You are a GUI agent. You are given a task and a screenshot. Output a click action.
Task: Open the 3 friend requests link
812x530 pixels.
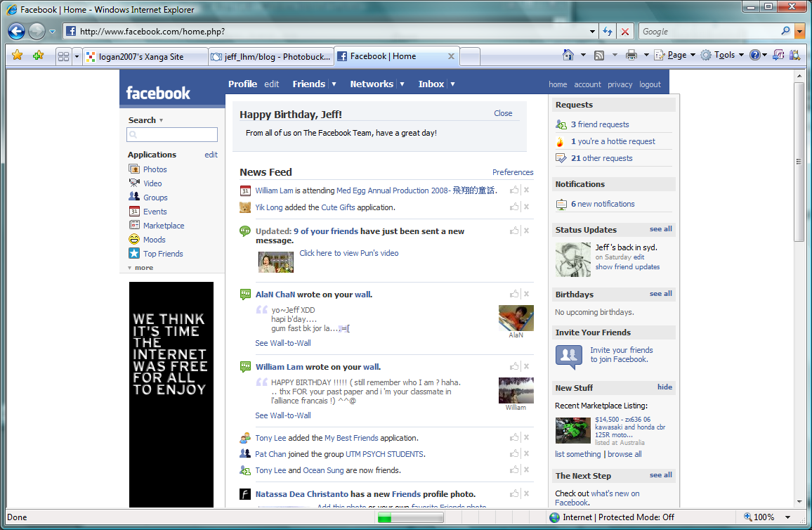[599, 124]
